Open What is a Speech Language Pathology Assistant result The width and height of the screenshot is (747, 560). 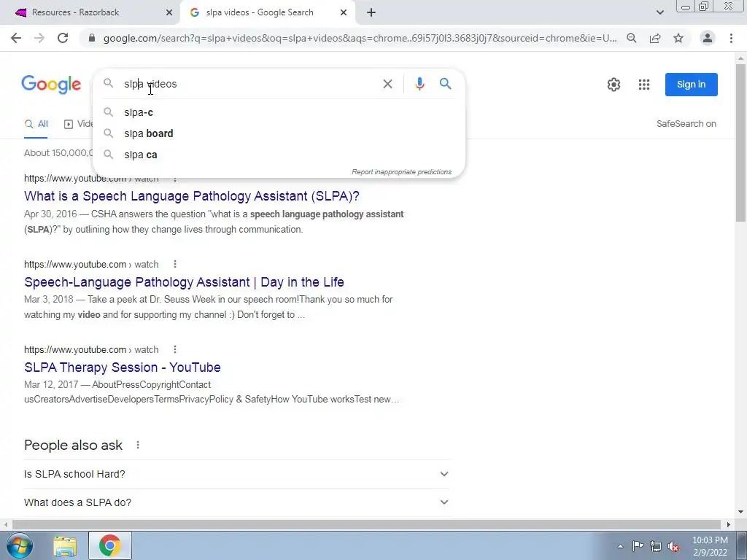pyautogui.click(x=192, y=196)
